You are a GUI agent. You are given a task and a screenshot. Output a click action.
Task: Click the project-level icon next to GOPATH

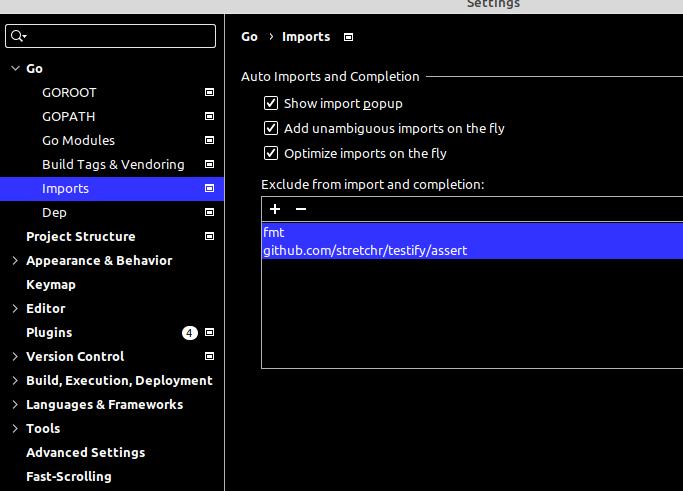tap(210, 116)
